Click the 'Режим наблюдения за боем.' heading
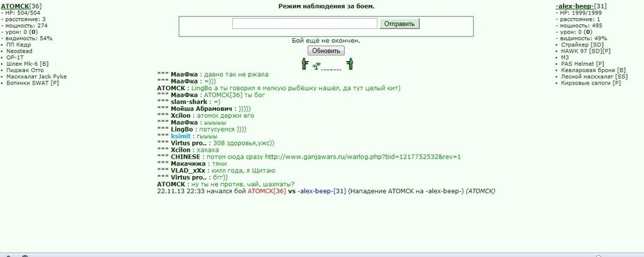The image size is (644, 257). pos(326,6)
